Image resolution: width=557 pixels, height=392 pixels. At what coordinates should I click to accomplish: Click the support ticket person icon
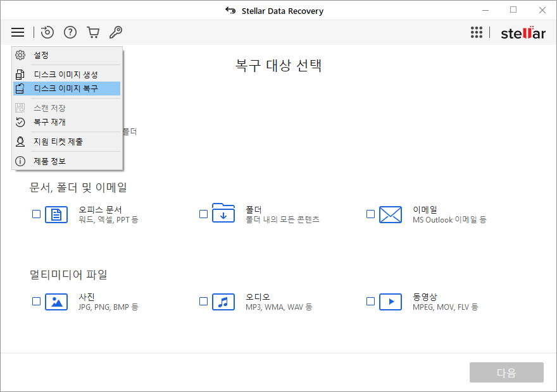coord(20,142)
